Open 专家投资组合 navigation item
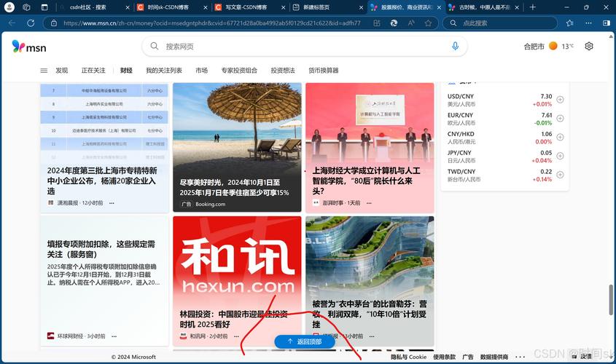 tap(239, 71)
